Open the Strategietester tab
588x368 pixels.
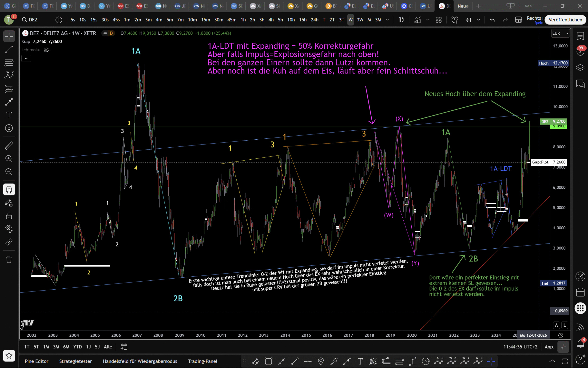pos(75,361)
